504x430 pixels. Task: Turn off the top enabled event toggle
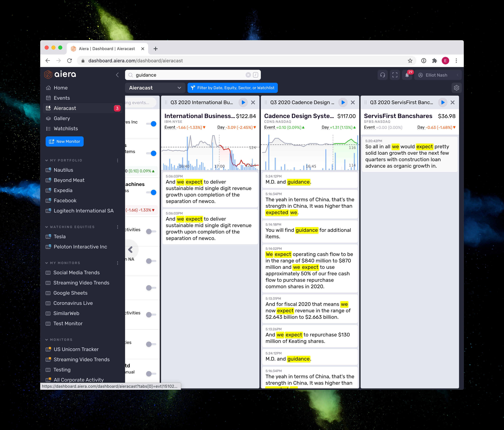tap(151, 124)
